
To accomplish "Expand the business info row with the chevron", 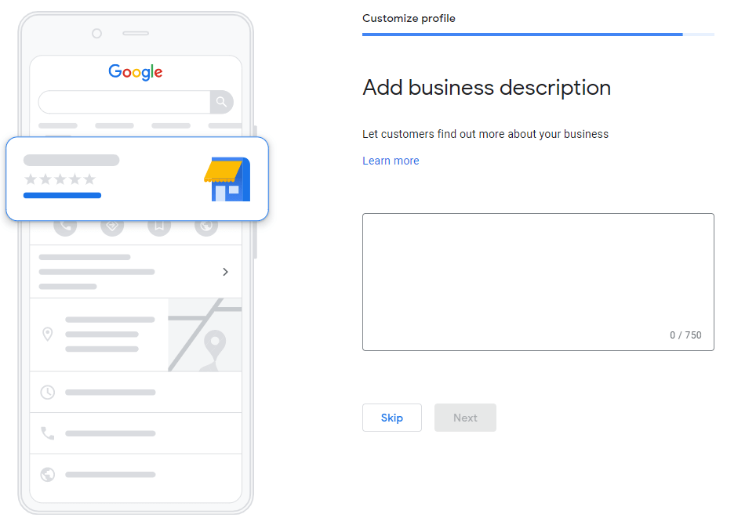I will [x=225, y=271].
